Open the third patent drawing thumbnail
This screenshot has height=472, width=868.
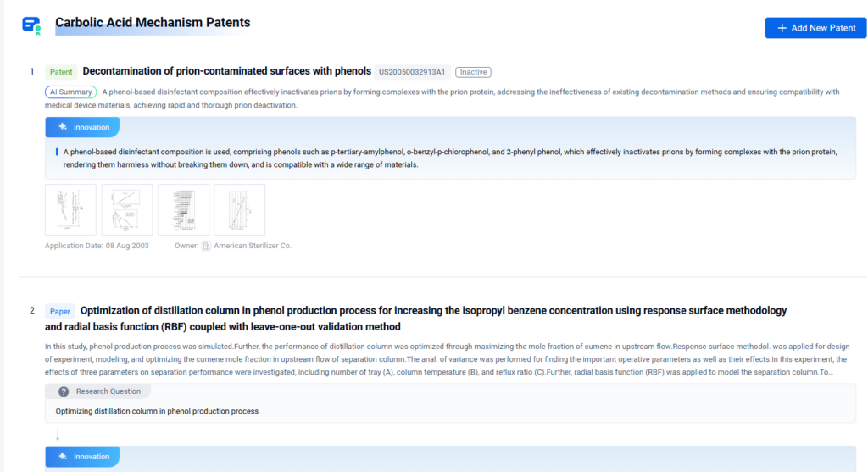[x=183, y=209]
